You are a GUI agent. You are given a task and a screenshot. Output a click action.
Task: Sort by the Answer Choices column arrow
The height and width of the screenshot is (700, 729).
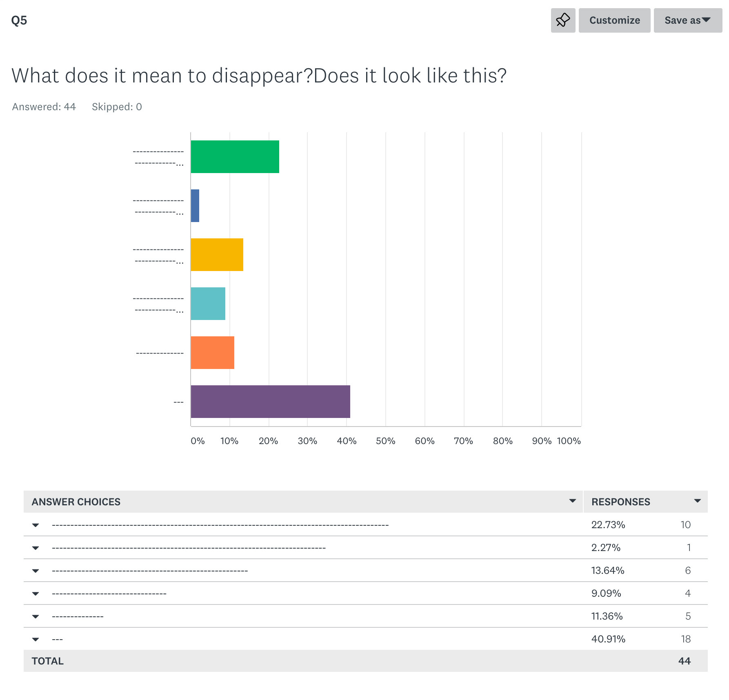coord(573,501)
